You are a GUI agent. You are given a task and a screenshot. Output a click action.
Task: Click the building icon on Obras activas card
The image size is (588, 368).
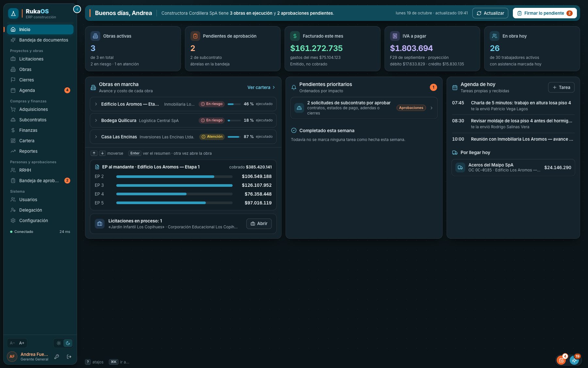95,36
